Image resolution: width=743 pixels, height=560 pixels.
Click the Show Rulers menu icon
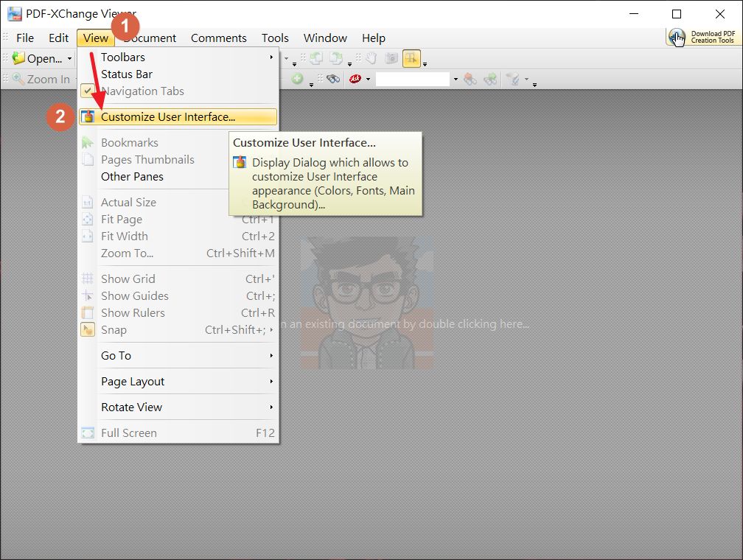(x=88, y=312)
